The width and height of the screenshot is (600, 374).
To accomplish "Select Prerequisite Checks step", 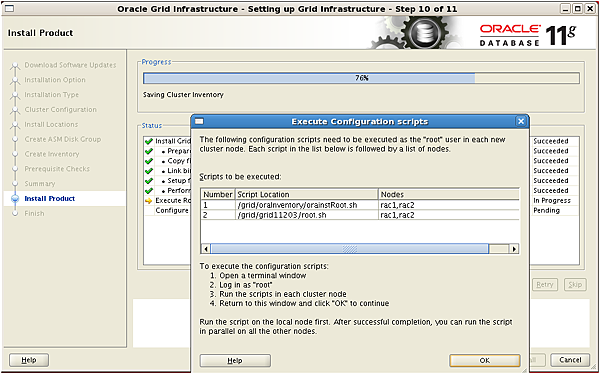I will (57, 169).
